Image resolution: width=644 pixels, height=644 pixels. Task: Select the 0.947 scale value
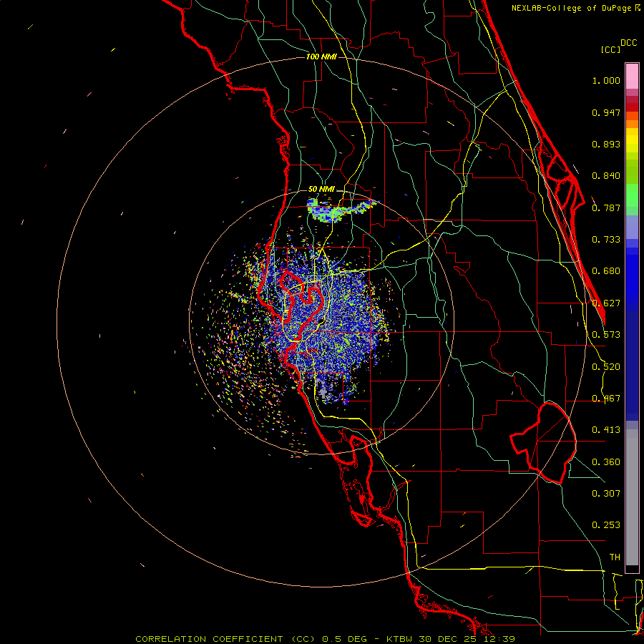tap(606, 112)
